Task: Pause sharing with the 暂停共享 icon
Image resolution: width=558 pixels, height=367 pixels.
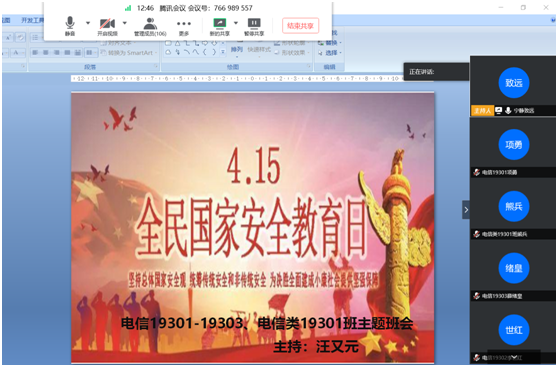Action: [254, 27]
